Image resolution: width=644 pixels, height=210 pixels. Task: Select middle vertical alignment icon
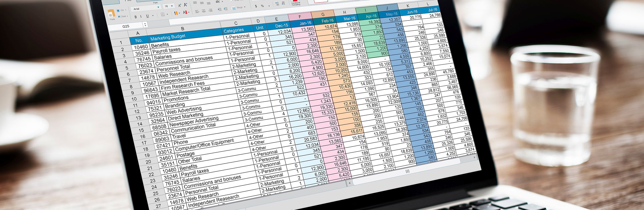202,3
